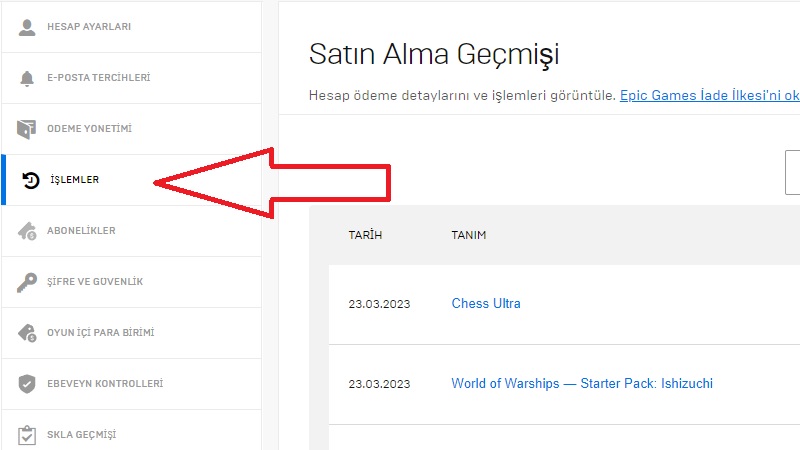
Task: Click the 23.03.2023 date in World of Warships row
Action: tap(379, 384)
